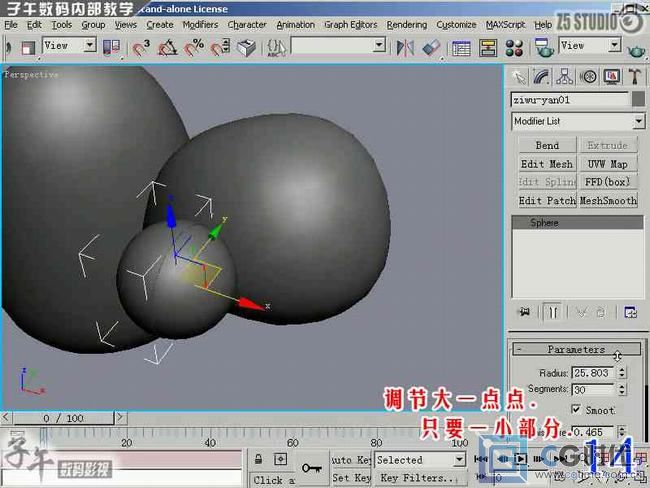Toggle Auto Key animation mode
This screenshot has height=488, width=650.
(351, 460)
